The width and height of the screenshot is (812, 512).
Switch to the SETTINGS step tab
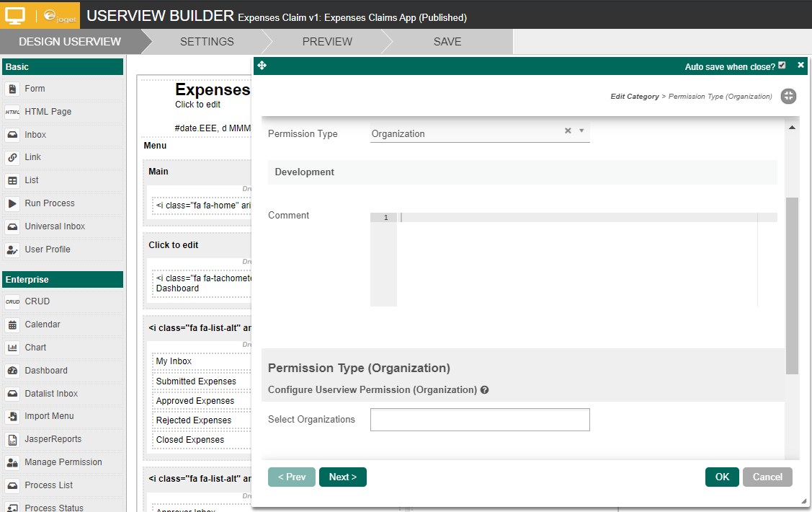[x=207, y=41]
